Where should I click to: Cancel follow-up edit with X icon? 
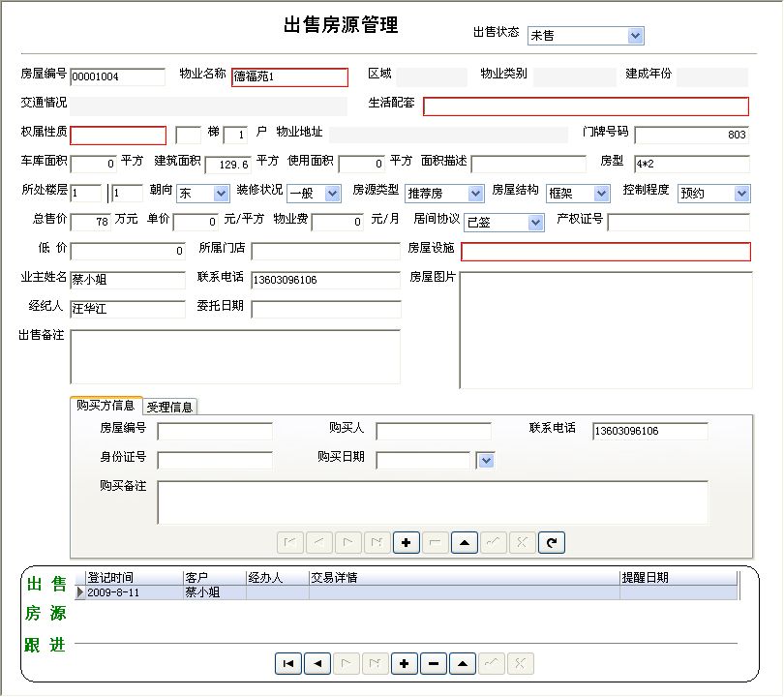coord(520,663)
